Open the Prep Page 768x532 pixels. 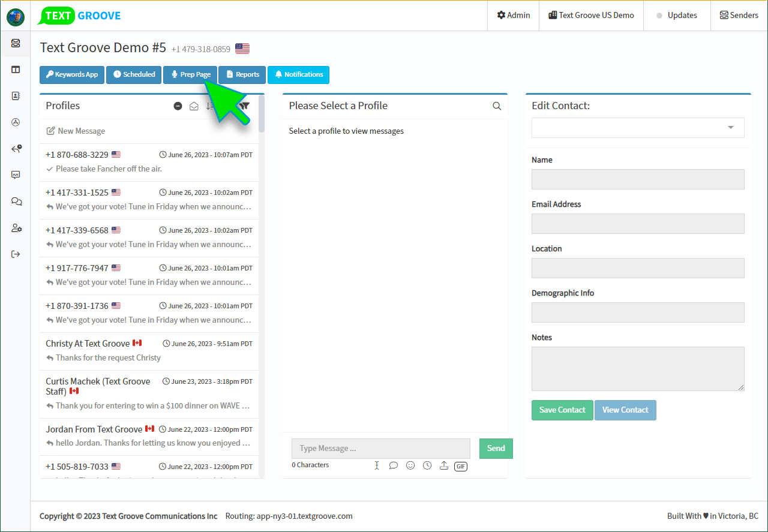pos(190,74)
